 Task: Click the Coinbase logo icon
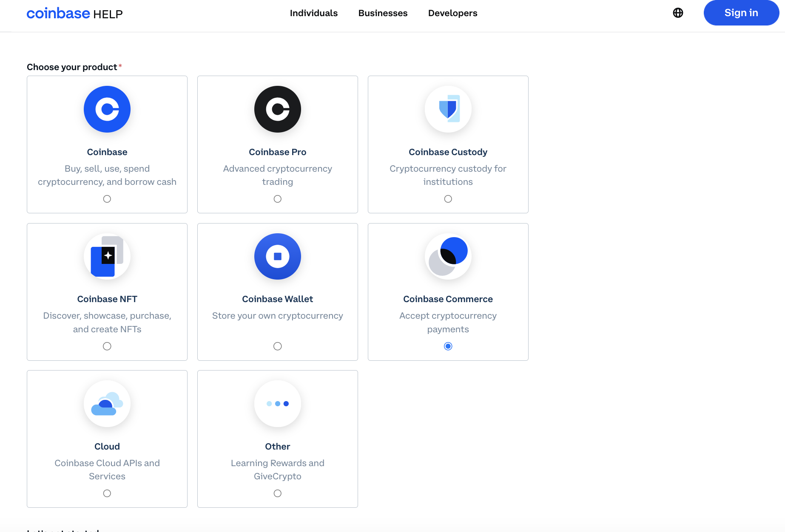pos(107,109)
